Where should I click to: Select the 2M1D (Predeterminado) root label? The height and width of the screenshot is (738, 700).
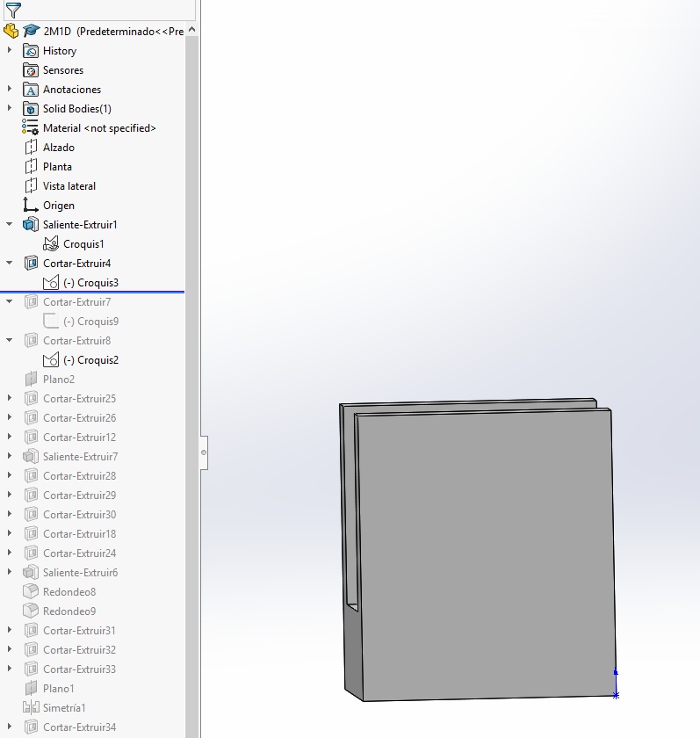(113, 32)
